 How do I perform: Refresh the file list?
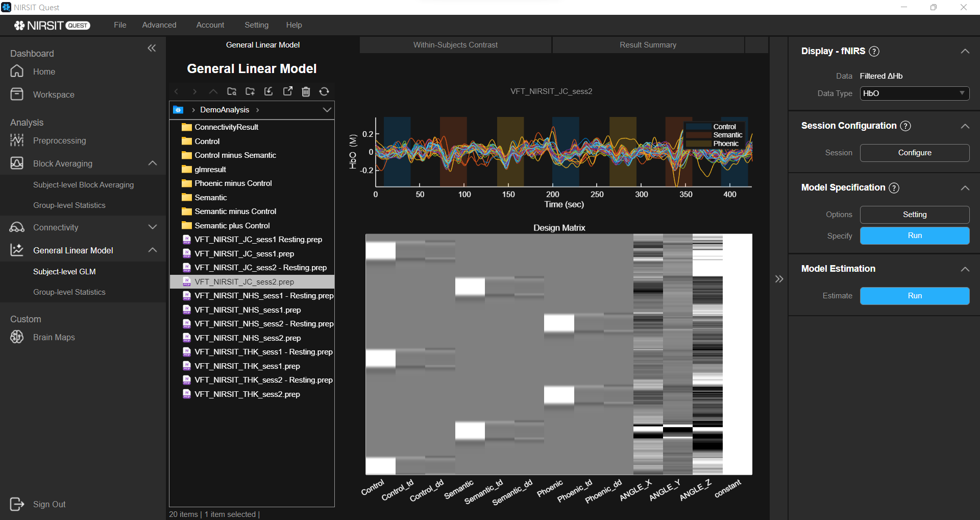[324, 91]
